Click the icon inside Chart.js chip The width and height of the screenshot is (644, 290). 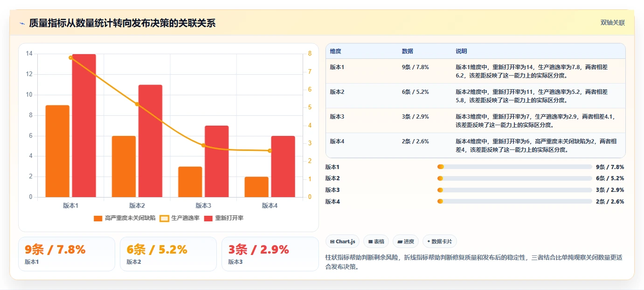[332, 242]
